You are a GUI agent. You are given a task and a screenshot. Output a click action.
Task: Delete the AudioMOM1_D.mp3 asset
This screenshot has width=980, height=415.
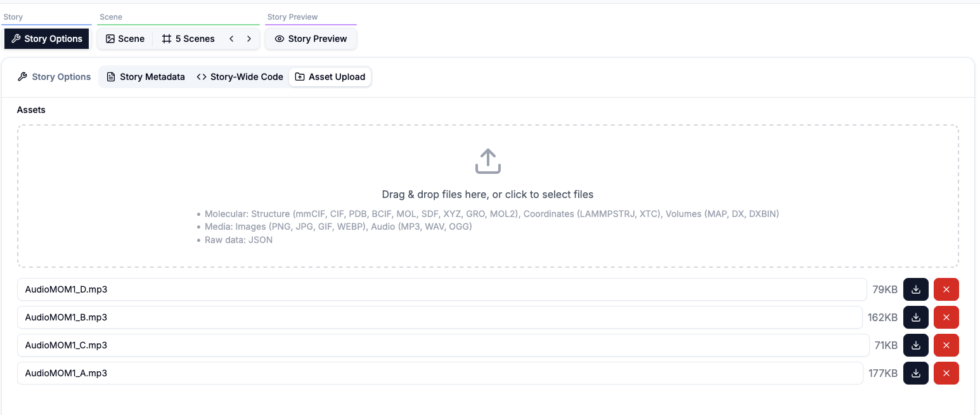point(946,289)
